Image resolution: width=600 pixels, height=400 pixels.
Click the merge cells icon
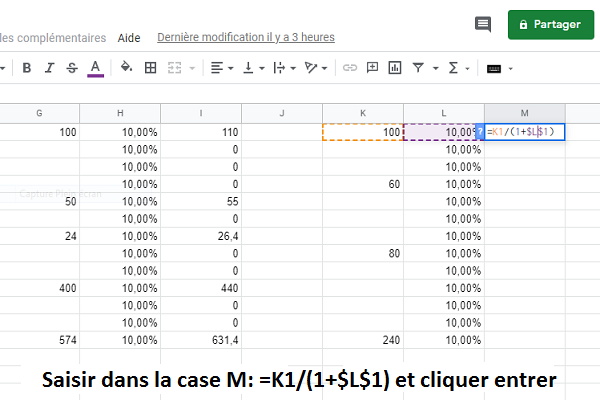[x=174, y=68]
